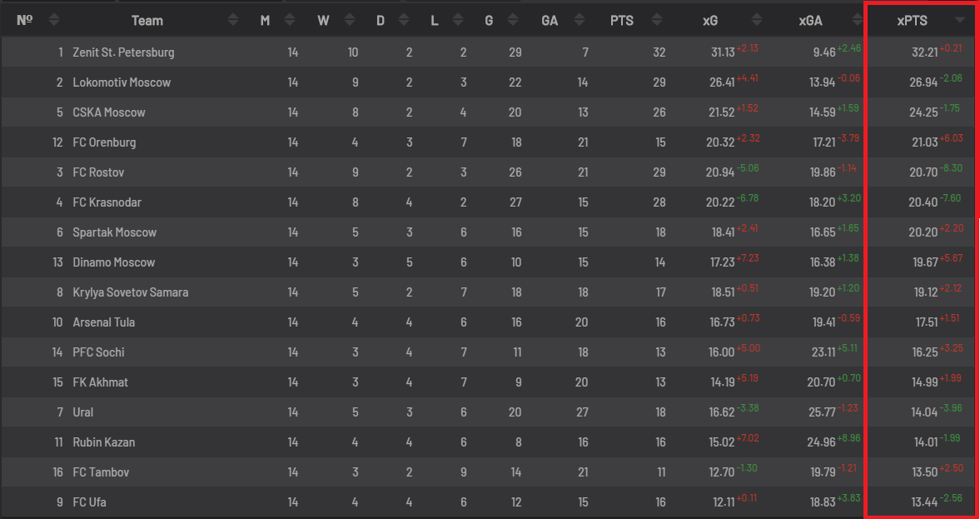Click sort arrows beside xG header
Viewport: 980px width, 519px height.
tap(757, 21)
